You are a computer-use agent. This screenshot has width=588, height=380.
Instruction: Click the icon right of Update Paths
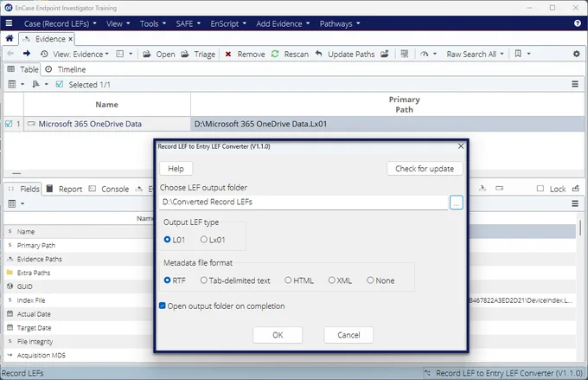point(385,54)
